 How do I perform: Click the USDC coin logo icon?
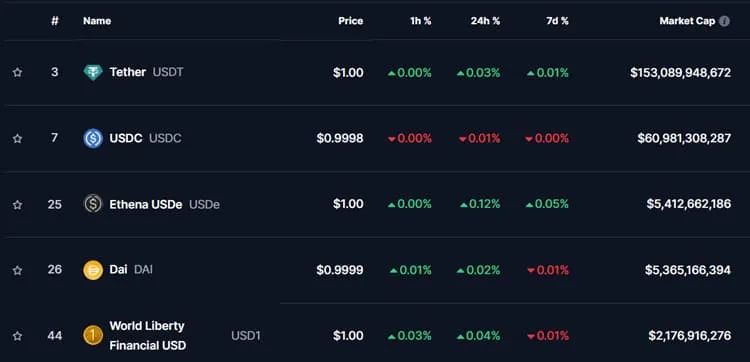[x=93, y=139]
